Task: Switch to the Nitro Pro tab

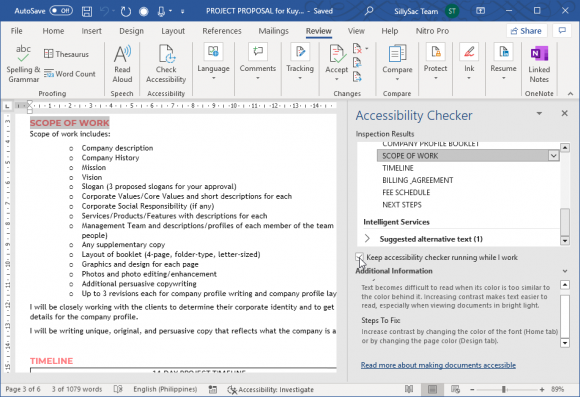Action: coord(432,31)
